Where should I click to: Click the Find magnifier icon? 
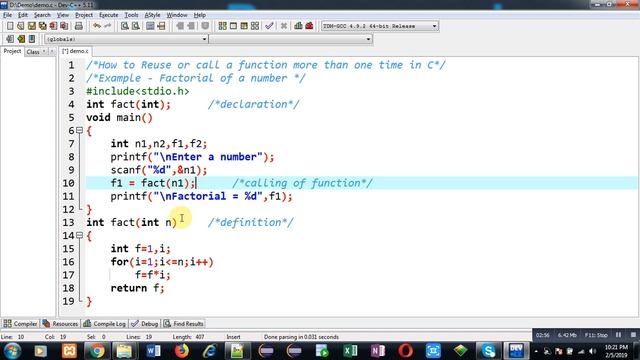(124, 26)
